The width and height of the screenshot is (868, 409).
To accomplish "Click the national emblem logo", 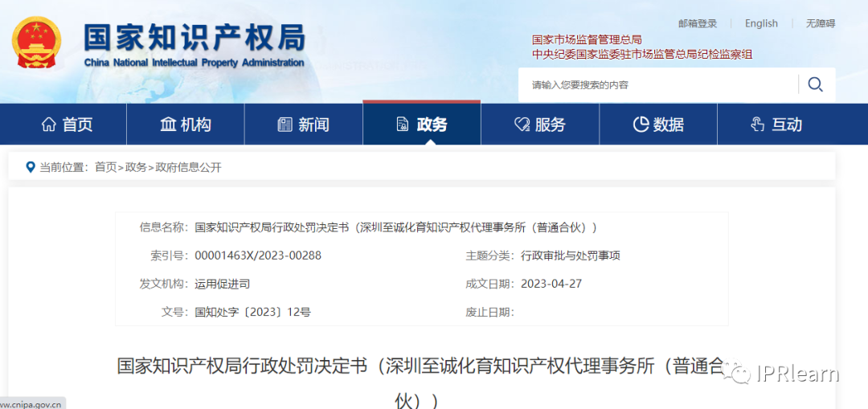I will [x=36, y=43].
